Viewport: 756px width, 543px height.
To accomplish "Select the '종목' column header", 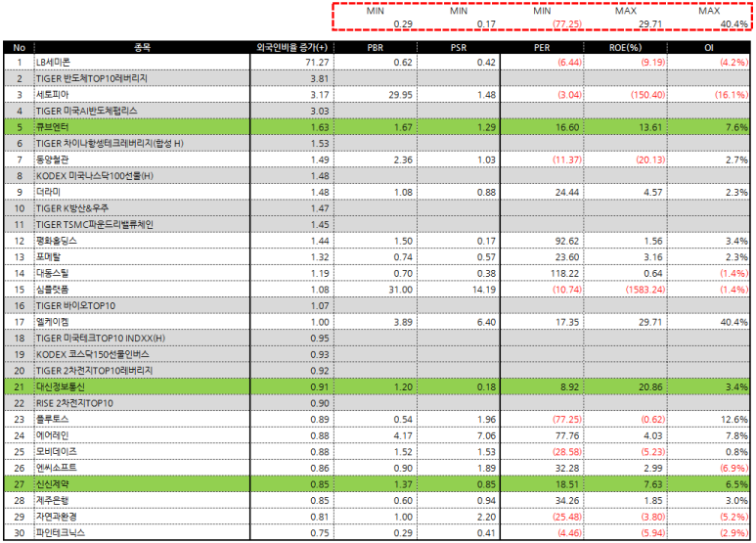I will (x=142, y=47).
